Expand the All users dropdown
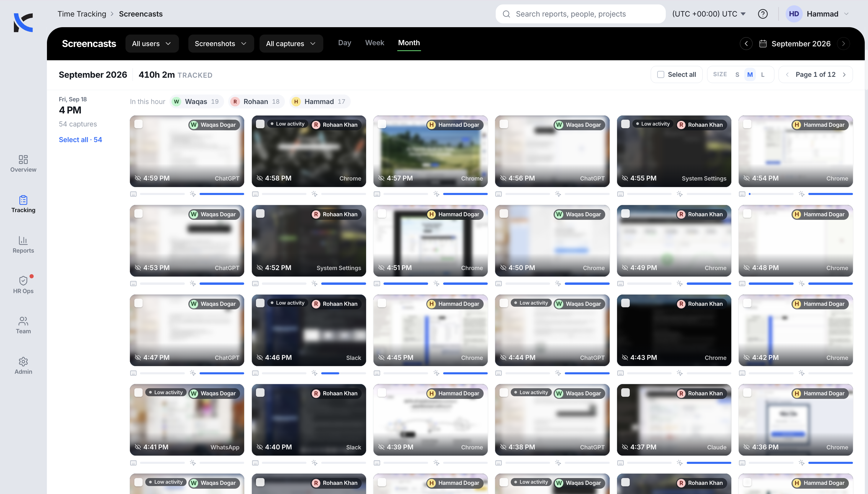This screenshot has width=868, height=494. [x=152, y=44]
